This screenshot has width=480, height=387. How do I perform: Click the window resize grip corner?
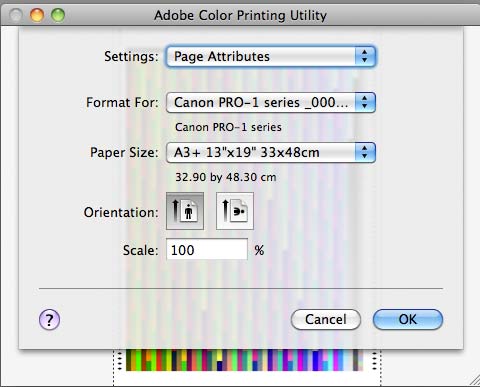click(x=473, y=381)
